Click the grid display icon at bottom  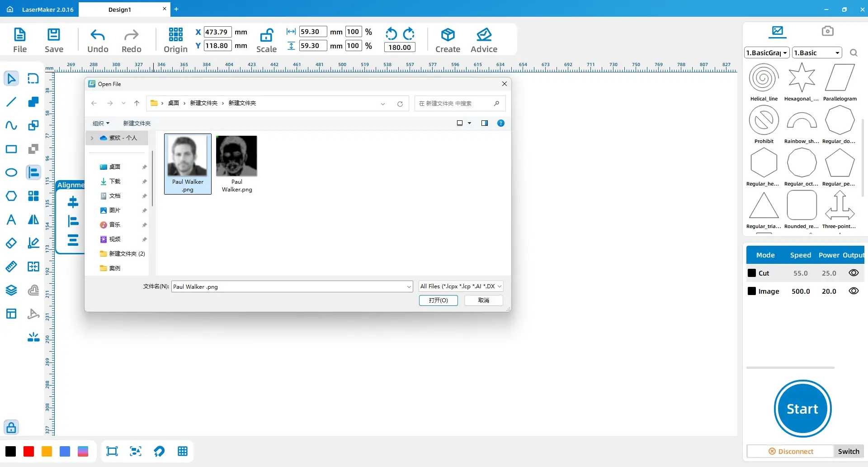(x=183, y=451)
